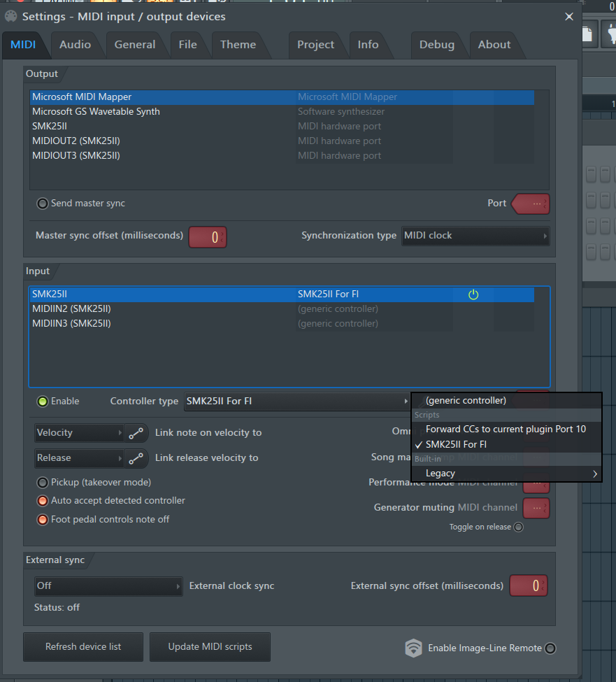This screenshot has width=616, height=682.
Task: Select Microsoft MIDI Mapper output device
Action: pyautogui.click(x=282, y=97)
